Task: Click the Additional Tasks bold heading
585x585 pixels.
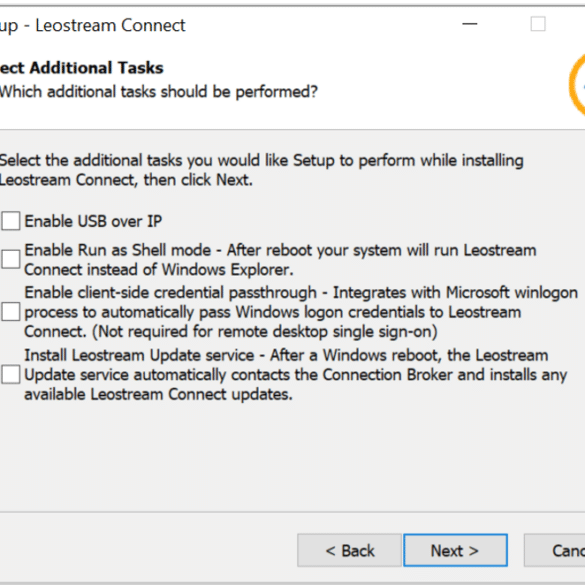Action: (x=82, y=68)
